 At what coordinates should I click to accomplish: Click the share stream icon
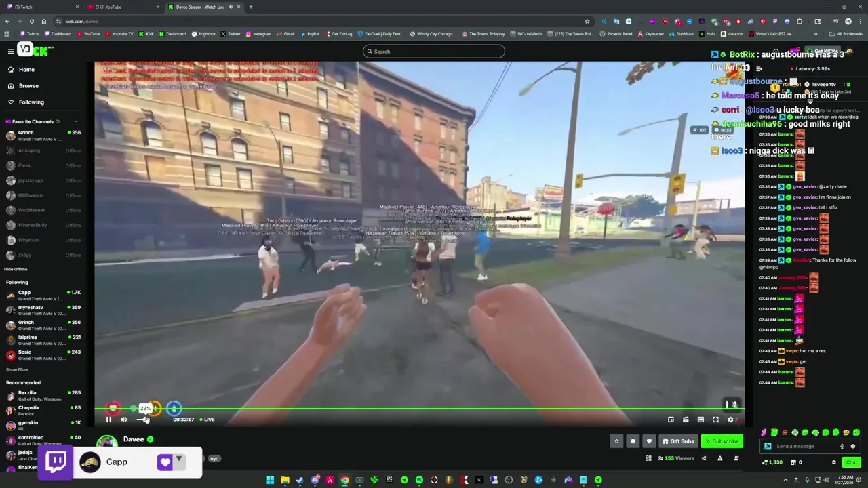[x=703, y=458]
